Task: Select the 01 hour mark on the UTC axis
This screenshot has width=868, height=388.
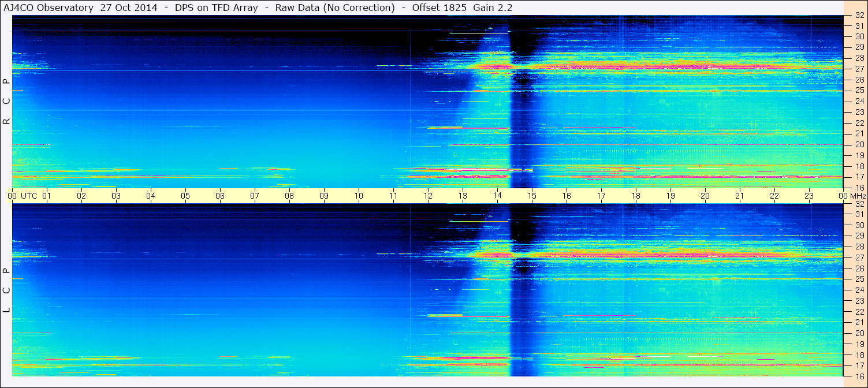Action: coord(47,196)
